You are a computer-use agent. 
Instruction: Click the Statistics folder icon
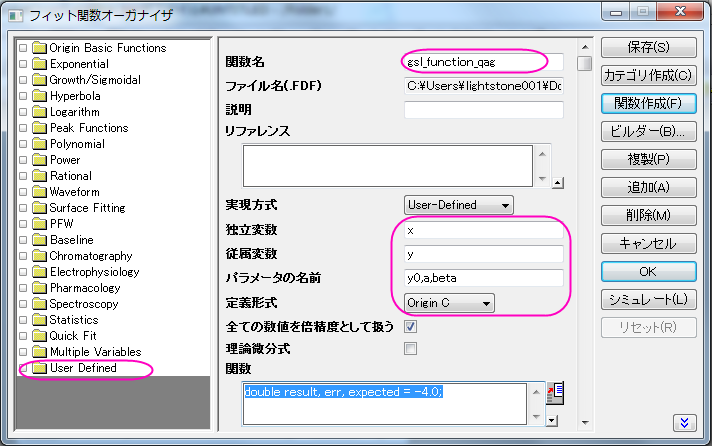(x=40, y=320)
